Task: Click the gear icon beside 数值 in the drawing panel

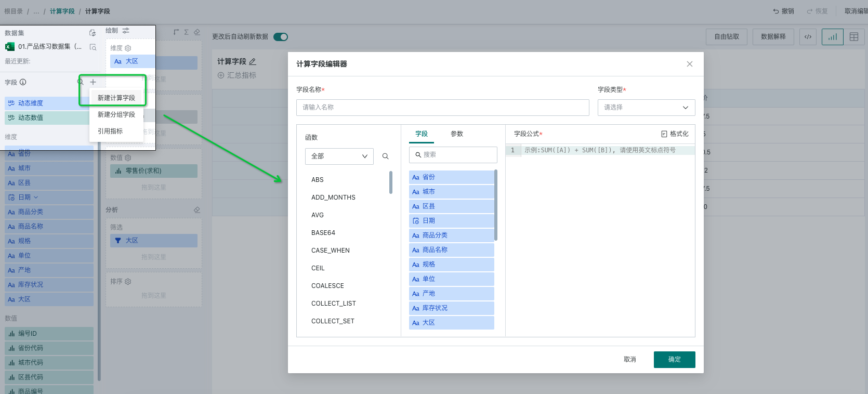Action: [128, 157]
